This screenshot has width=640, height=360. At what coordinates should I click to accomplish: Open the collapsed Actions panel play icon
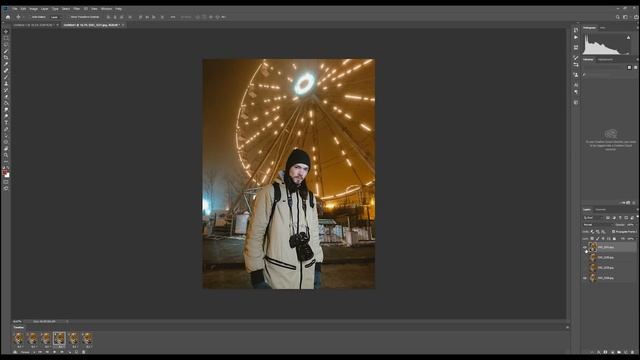pos(576,37)
